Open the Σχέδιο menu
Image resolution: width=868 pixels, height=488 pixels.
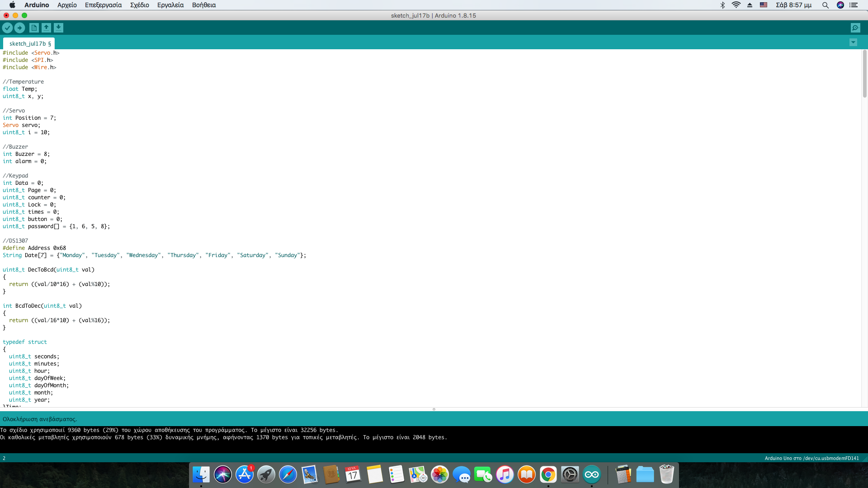pyautogui.click(x=140, y=5)
